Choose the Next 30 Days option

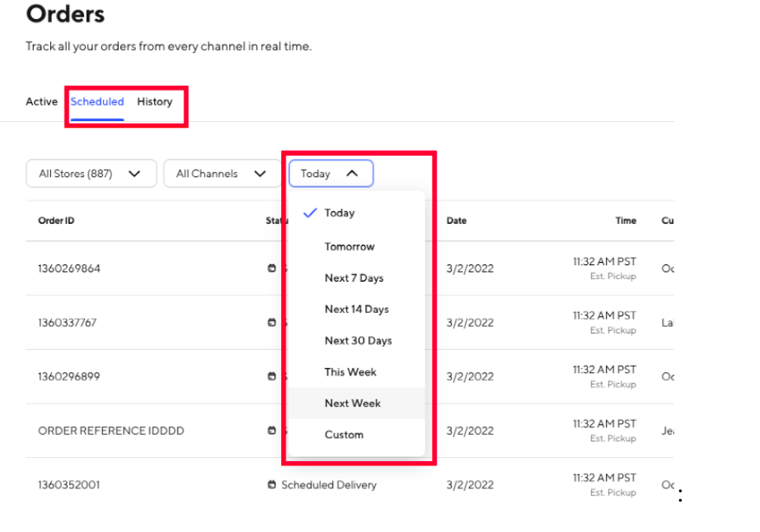click(358, 341)
